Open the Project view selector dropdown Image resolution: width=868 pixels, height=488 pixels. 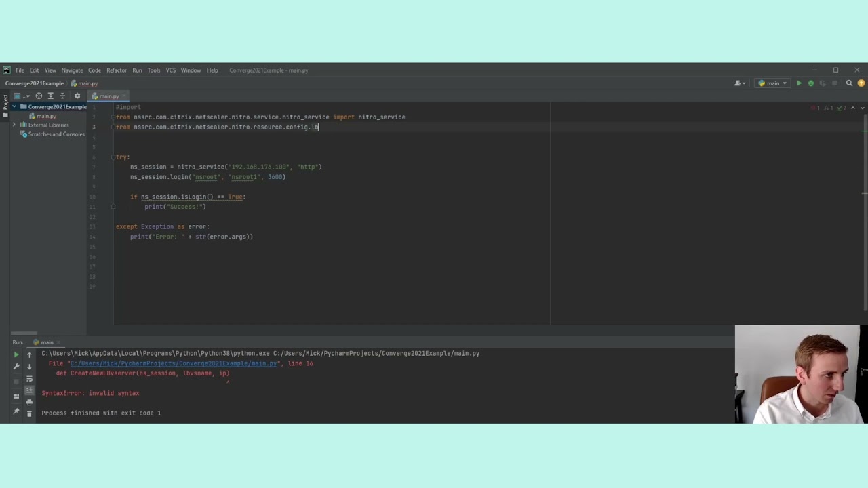pyautogui.click(x=21, y=96)
